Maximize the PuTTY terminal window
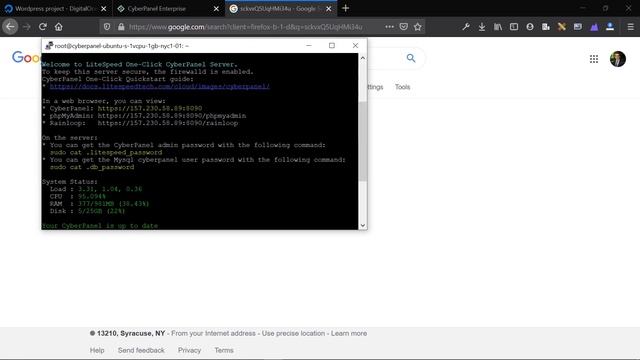This screenshot has height=360, width=640. (332, 46)
